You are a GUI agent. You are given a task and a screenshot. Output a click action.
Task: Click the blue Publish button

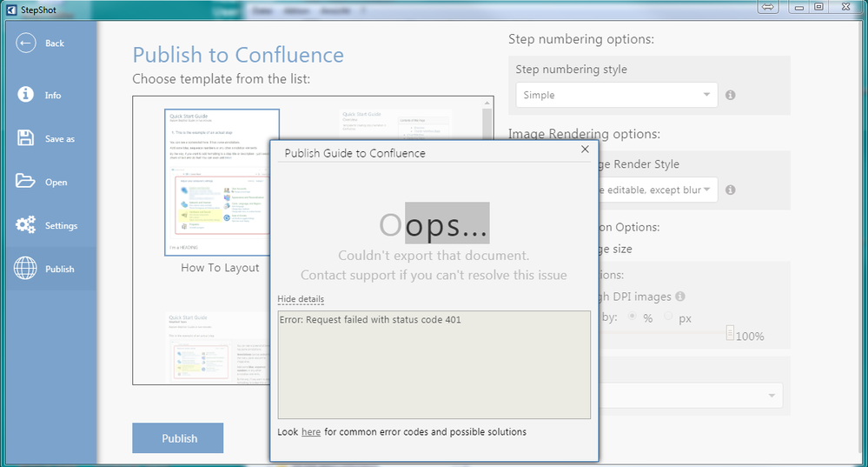click(x=178, y=438)
